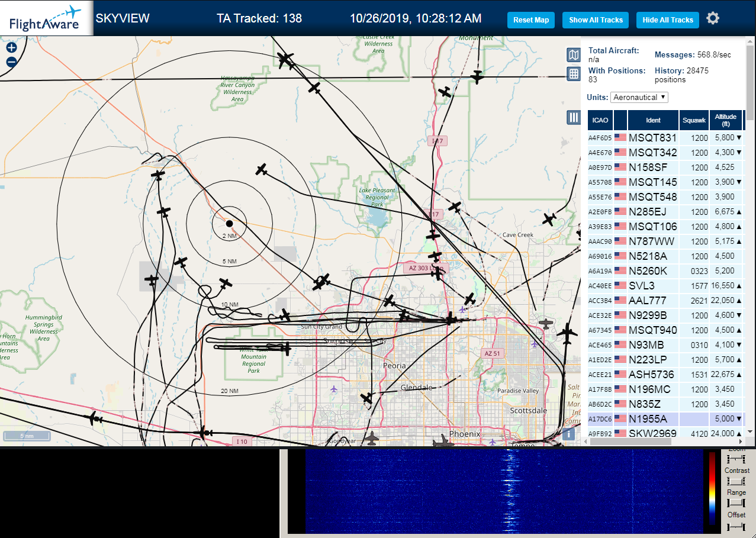Open the map layer switcher icon
This screenshot has height=538, width=756.
click(x=573, y=55)
